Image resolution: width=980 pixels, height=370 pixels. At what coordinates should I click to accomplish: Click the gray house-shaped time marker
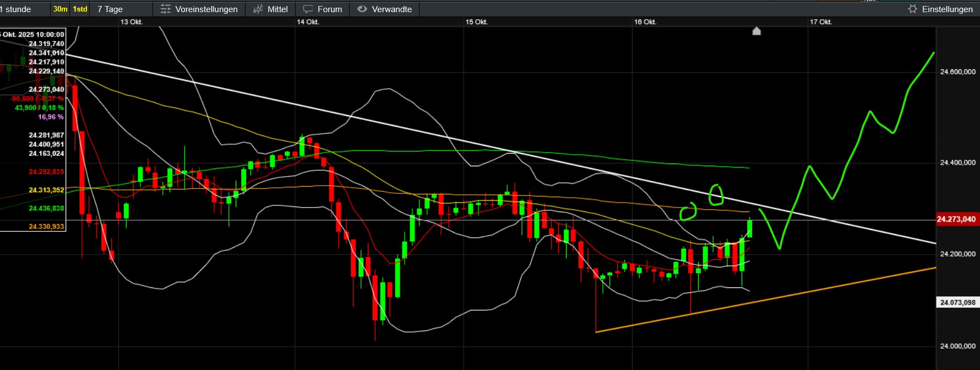click(756, 31)
